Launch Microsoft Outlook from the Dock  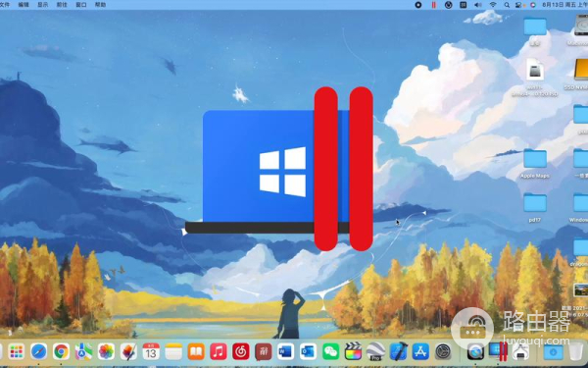pos(309,352)
